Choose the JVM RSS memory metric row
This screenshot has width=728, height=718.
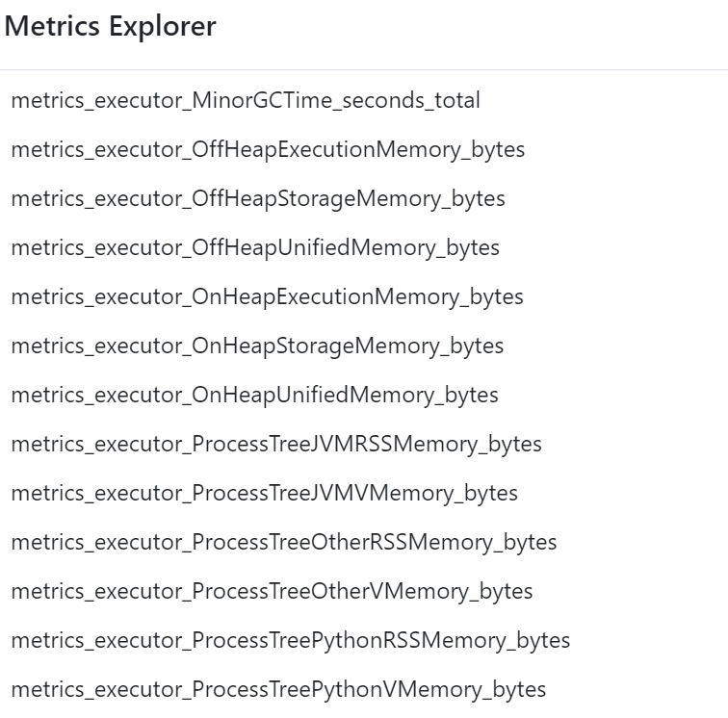pyautogui.click(x=276, y=444)
